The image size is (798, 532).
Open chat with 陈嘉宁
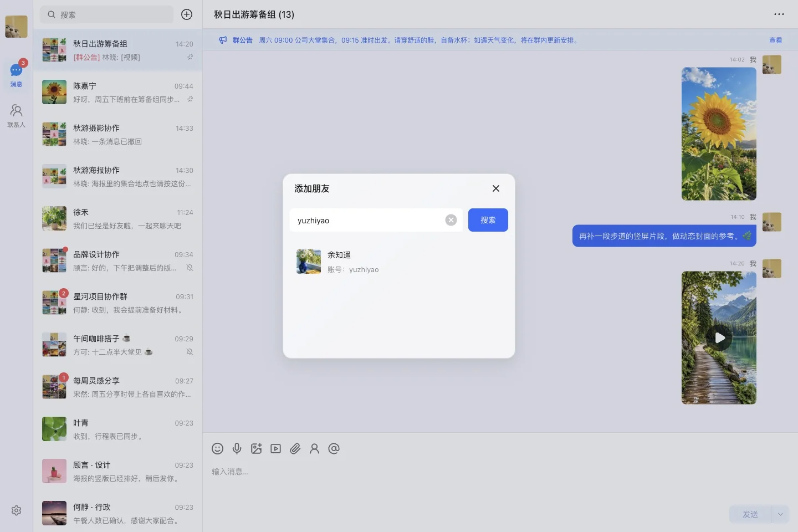[117, 93]
